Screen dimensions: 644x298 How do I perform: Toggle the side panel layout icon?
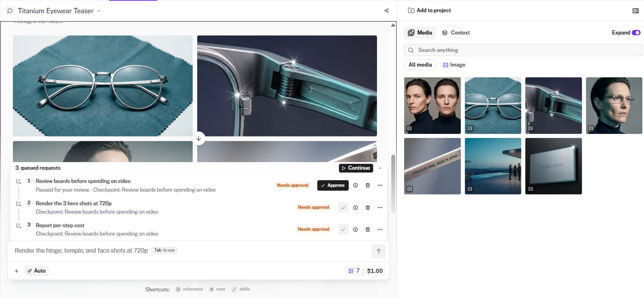pos(635,11)
